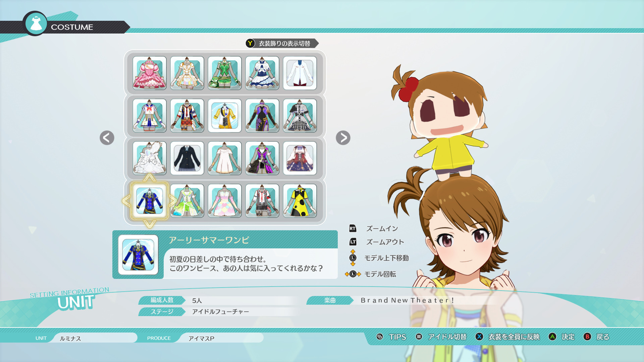644x362 pixels.
Task: Click the A button icon beside 決定
Action: pos(552,337)
